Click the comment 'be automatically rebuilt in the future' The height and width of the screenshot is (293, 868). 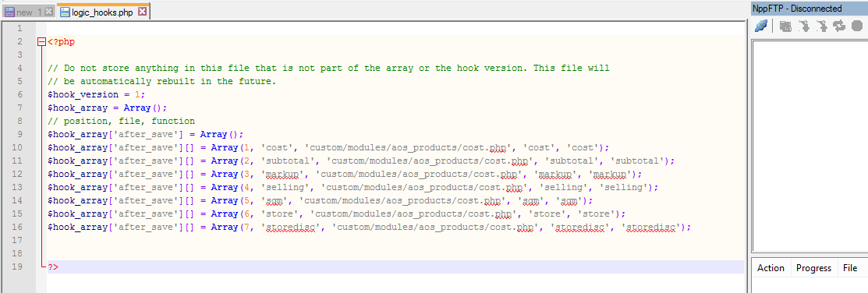(161, 81)
